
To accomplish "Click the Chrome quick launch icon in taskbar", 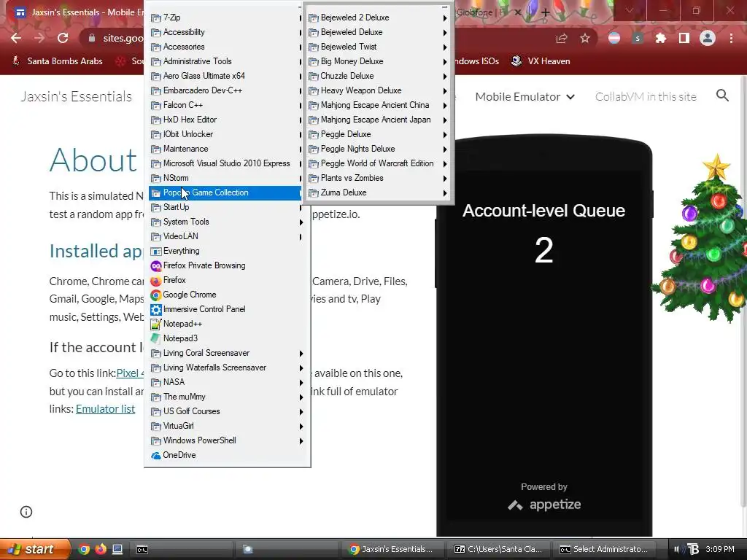I will (84, 549).
